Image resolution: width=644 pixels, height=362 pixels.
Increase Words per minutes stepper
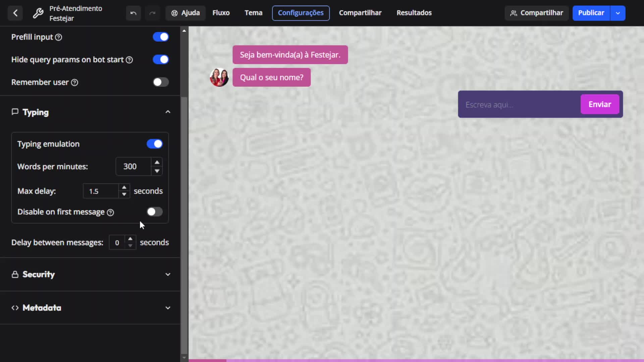[157, 162]
